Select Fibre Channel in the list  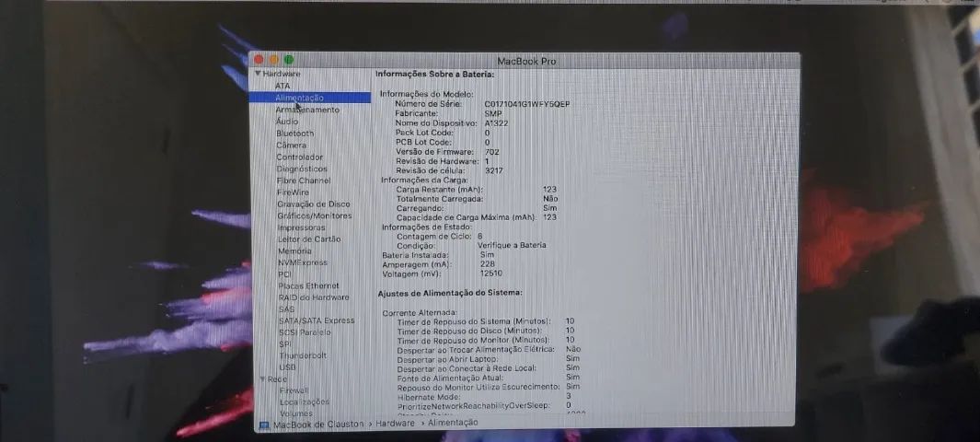(304, 180)
